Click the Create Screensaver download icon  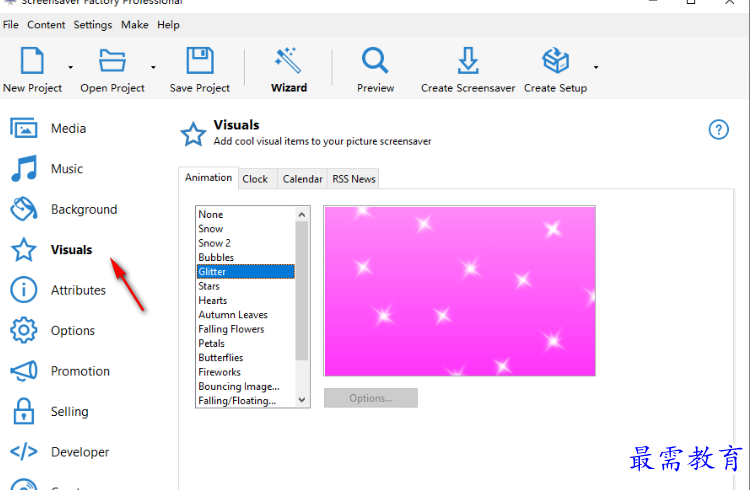(468, 60)
